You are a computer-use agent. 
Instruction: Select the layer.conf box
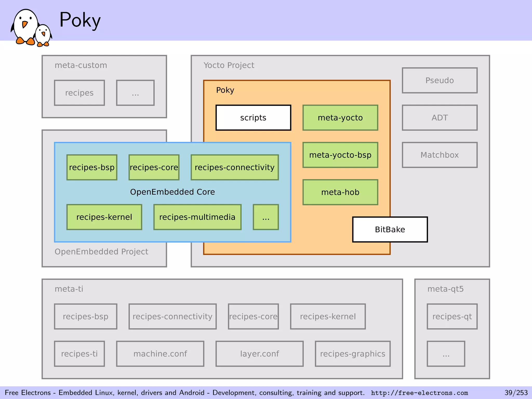point(260,354)
